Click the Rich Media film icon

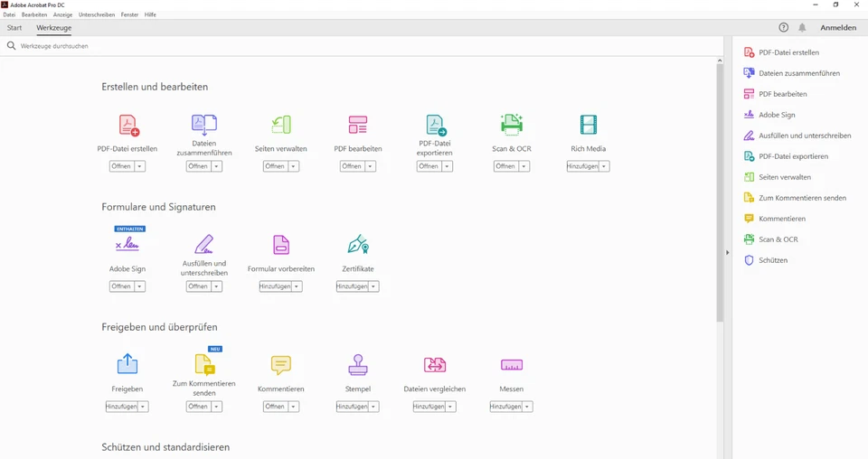(589, 125)
